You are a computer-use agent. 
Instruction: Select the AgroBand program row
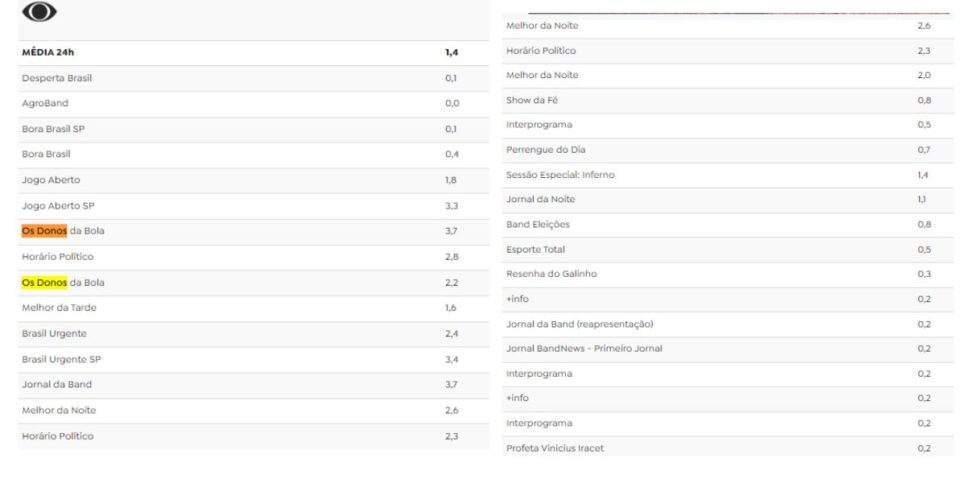coord(254,104)
